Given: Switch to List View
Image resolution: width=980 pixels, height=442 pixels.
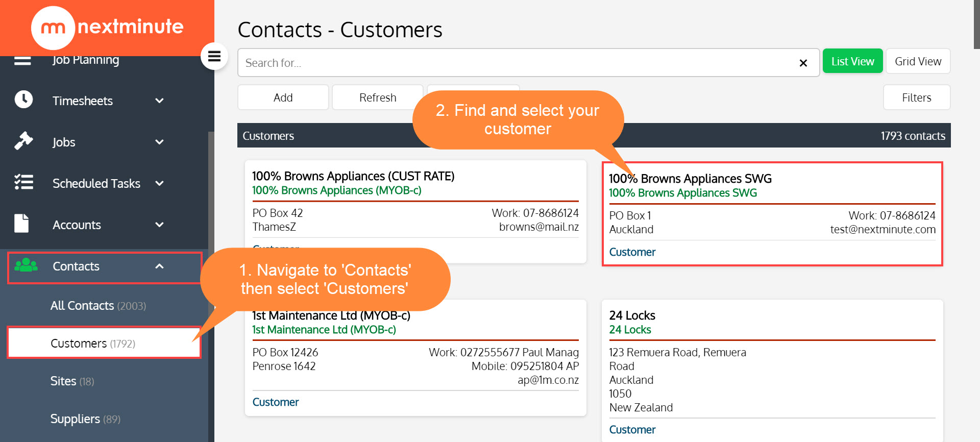Looking at the screenshot, I should 852,61.
